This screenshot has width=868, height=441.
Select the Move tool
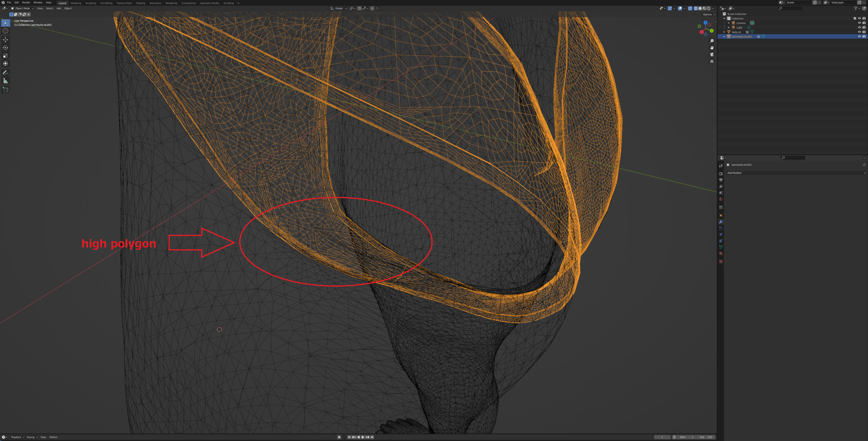5,40
